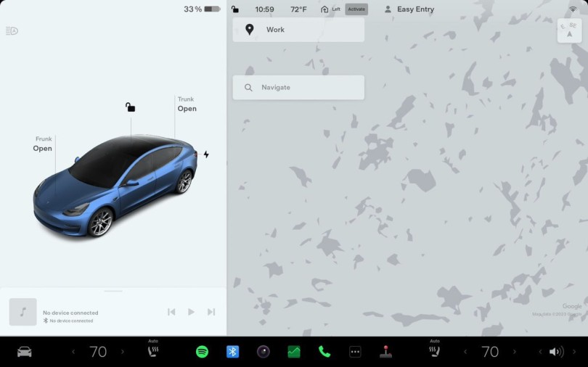Toggle the auto headlights icon
This screenshot has height=367, width=588.
(12, 31)
